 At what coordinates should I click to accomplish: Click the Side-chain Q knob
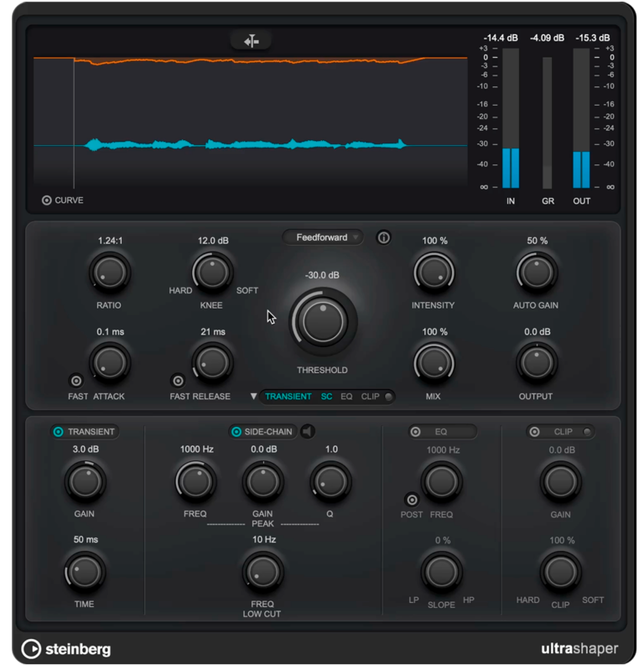pos(330,481)
